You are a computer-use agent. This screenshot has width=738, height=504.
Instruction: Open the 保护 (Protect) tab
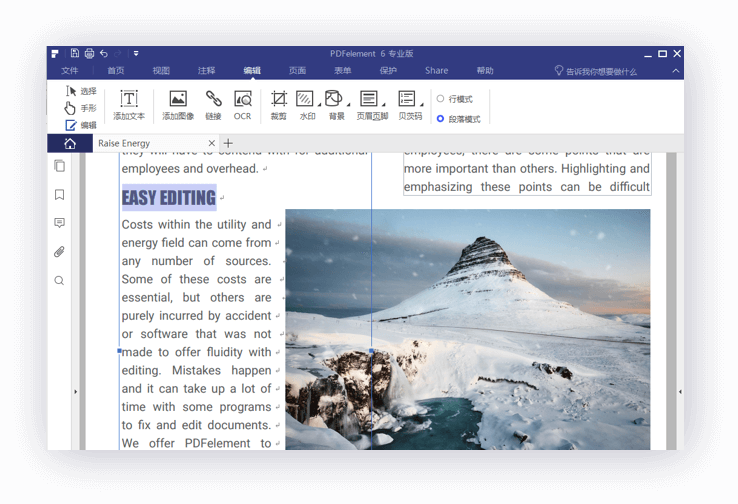pos(388,71)
